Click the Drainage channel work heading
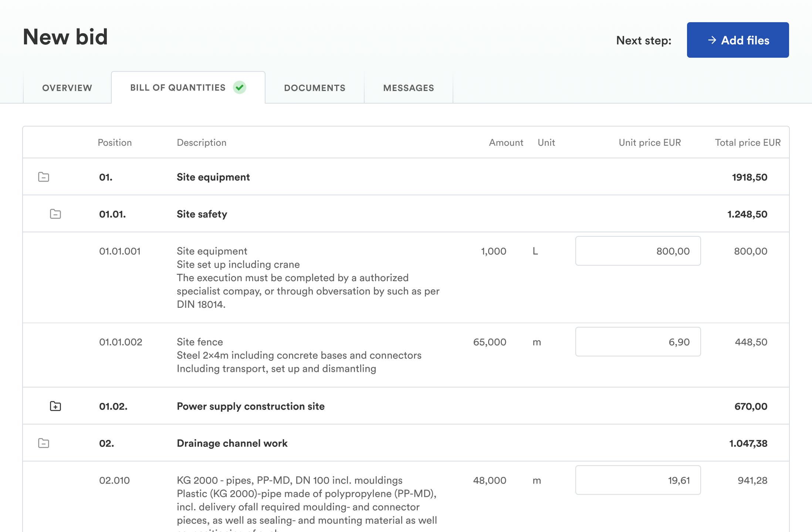This screenshot has height=532, width=812. pos(232,443)
